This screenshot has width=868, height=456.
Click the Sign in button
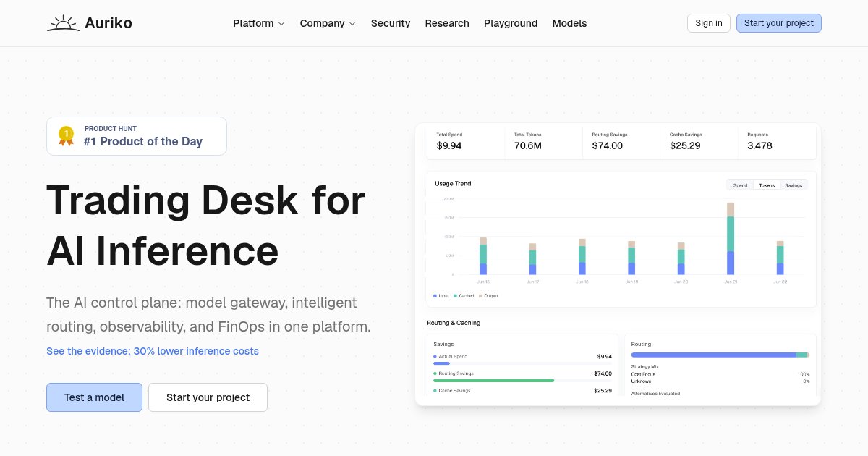tap(709, 23)
